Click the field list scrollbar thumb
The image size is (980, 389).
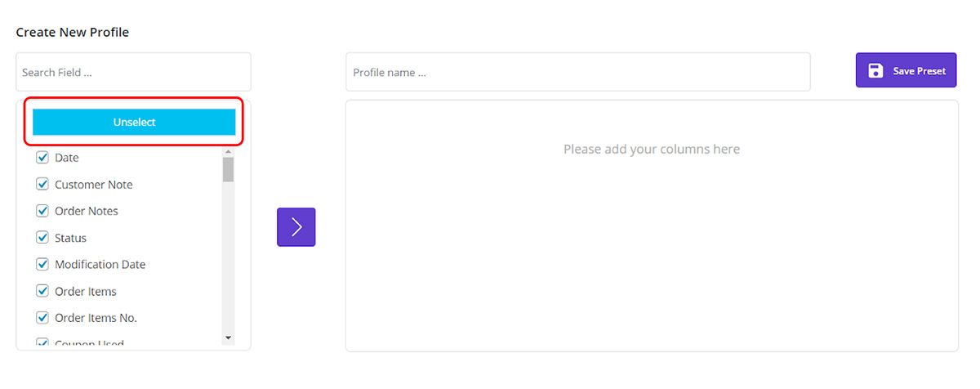tap(228, 169)
